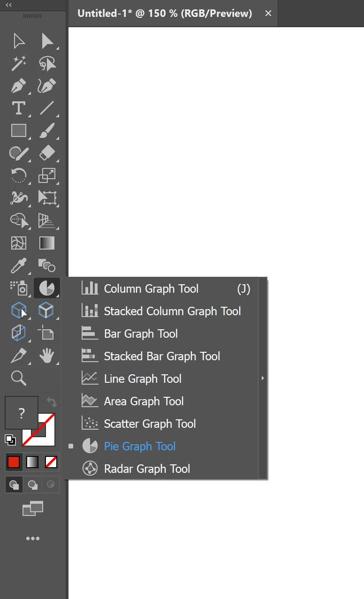Apply None mode button with red slash
364x599 pixels.
51,462
